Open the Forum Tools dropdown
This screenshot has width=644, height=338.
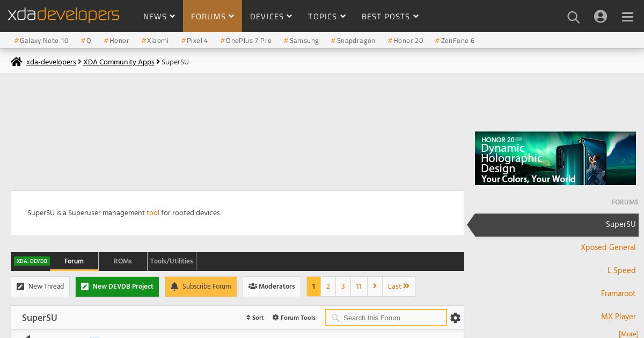pyautogui.click(x=294, y=318)
